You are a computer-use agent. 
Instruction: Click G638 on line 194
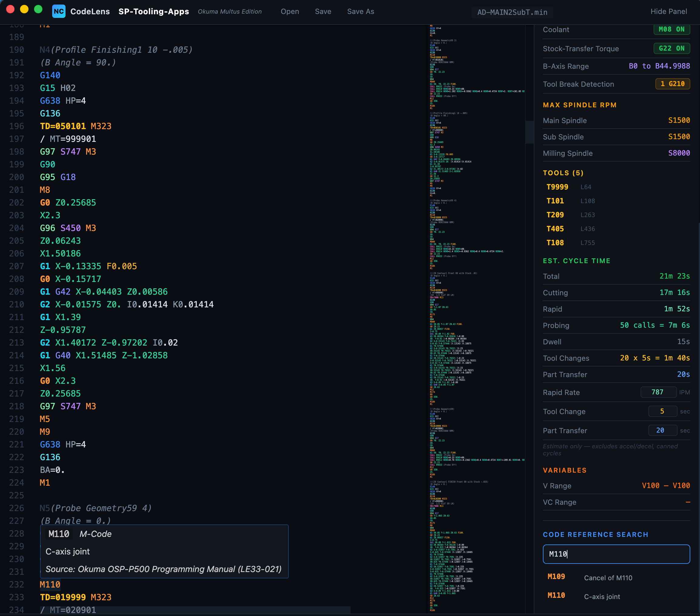pyautogui.click(x=50, y=101)
